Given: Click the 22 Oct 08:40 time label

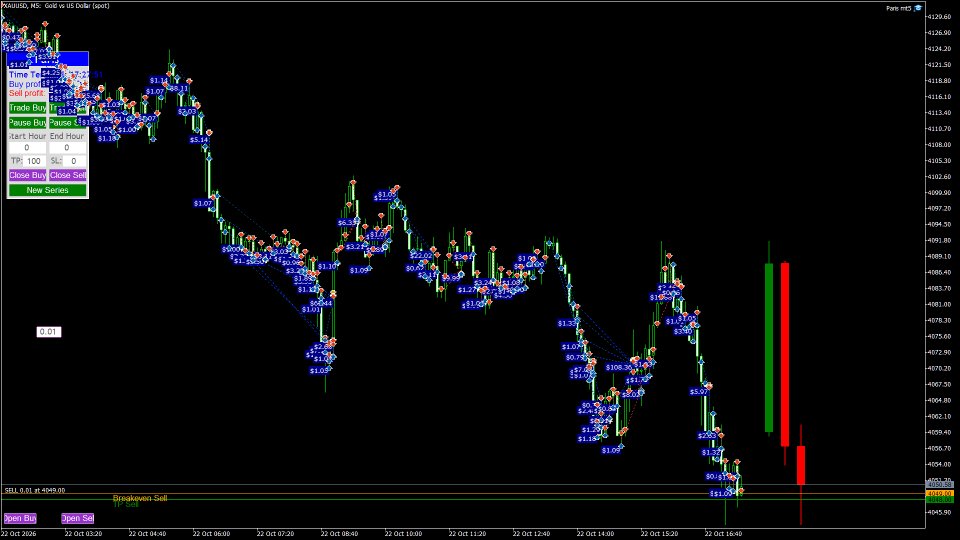Looking at the screenshot, I should (339, 534).
